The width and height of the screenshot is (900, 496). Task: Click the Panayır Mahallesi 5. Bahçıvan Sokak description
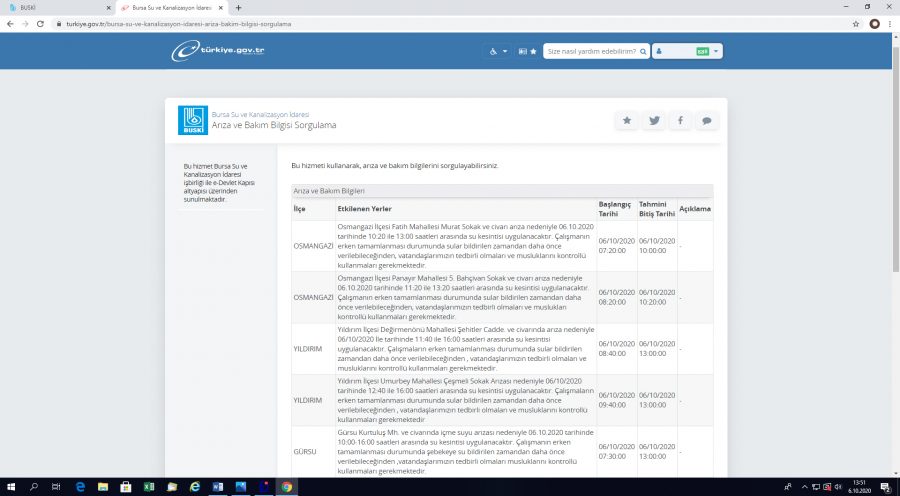pos(466,297)
